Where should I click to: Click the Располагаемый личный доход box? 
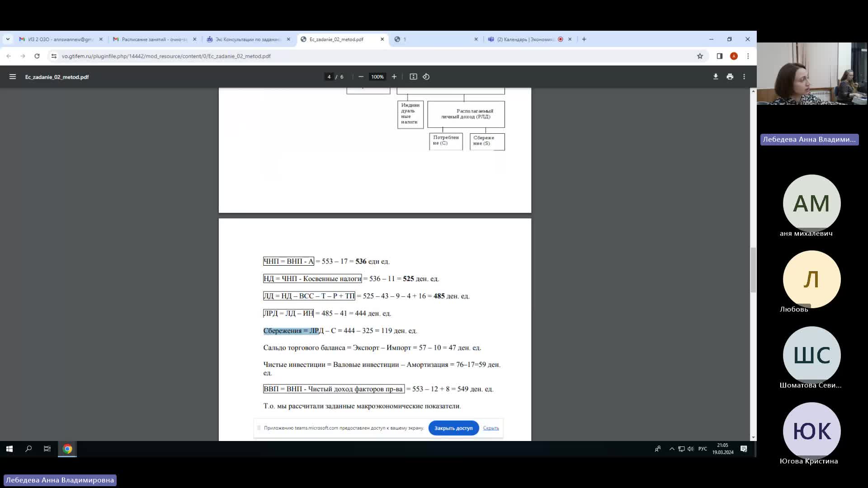click(466, 114)
